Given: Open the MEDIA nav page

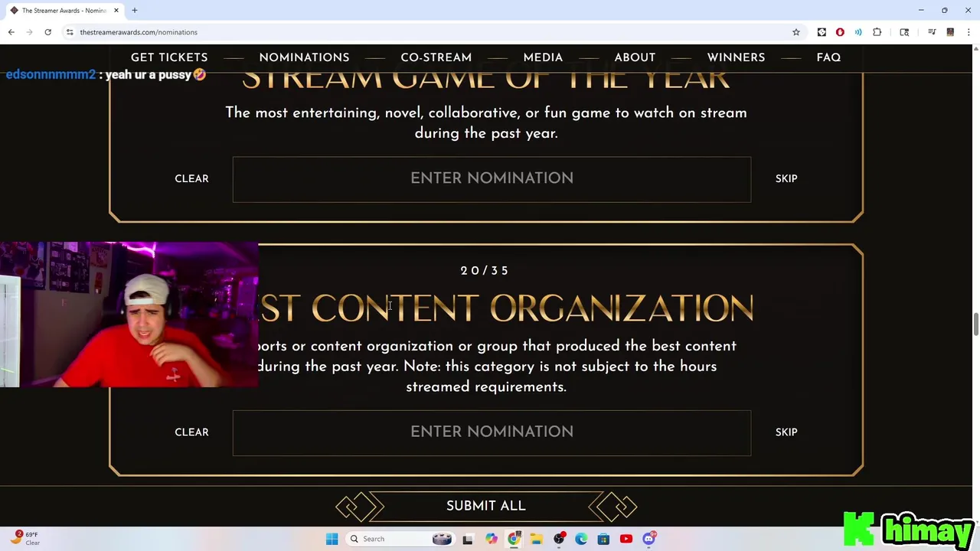Looking at the screenshot, I should pyautogui.click(x=543, y=57).
